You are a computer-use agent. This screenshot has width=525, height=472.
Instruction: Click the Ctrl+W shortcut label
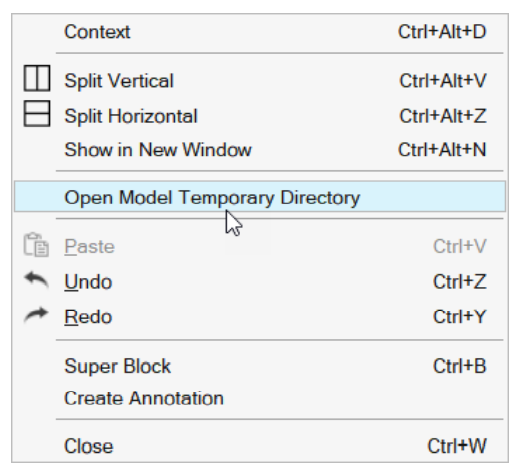457,446
